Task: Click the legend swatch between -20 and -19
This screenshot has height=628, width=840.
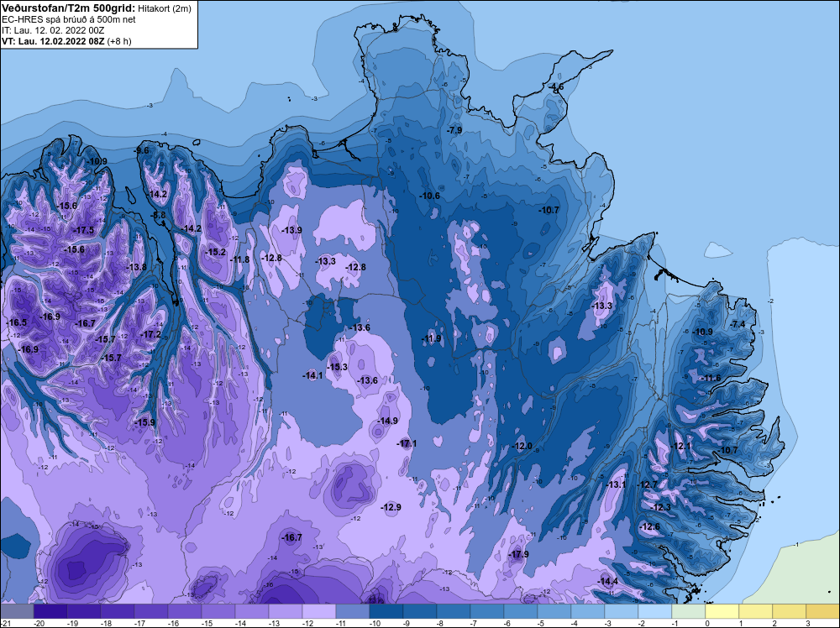Action: point(50,611)
